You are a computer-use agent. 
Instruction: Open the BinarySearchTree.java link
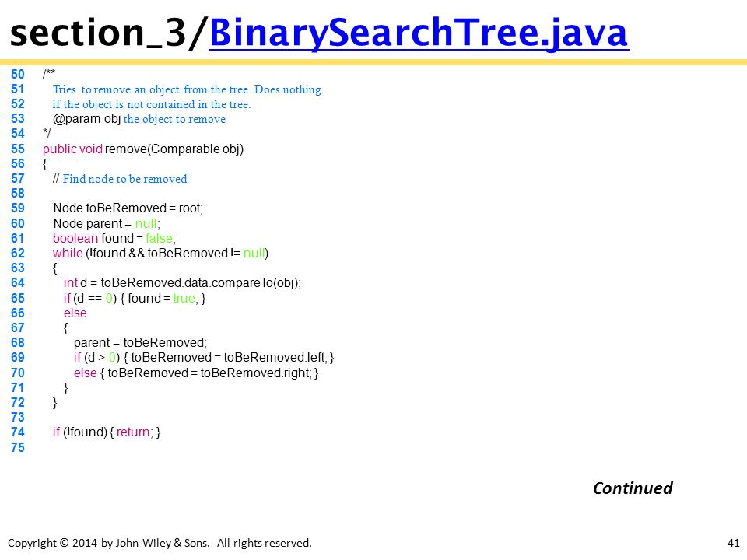click(419, 33)
